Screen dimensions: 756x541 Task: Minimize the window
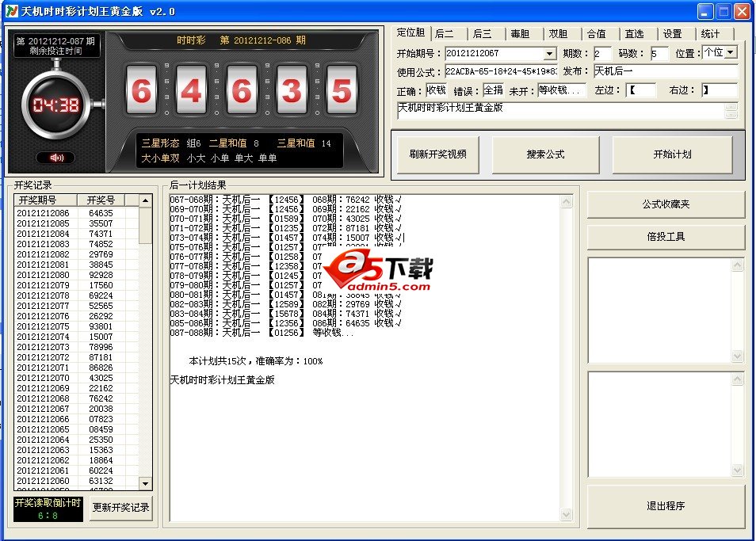[705, 12]
